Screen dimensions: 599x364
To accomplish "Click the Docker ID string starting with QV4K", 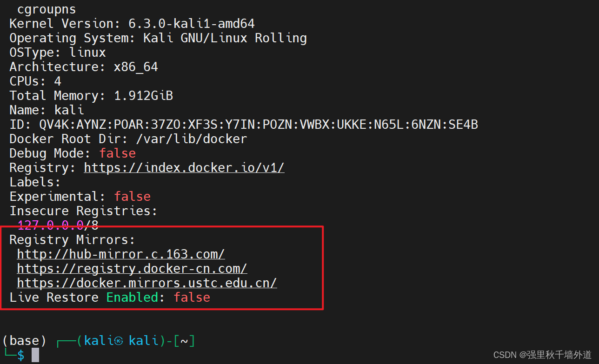I will tap(259, 125).
